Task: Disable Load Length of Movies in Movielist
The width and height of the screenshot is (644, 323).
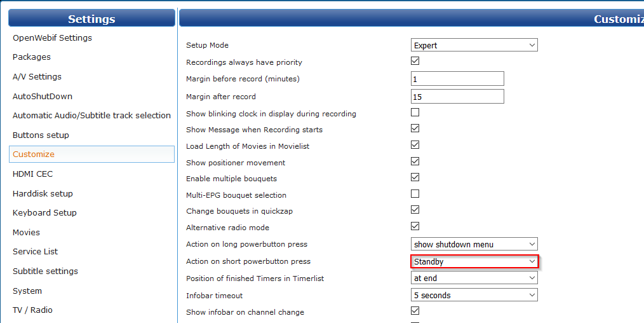Action: pos(415,145)
